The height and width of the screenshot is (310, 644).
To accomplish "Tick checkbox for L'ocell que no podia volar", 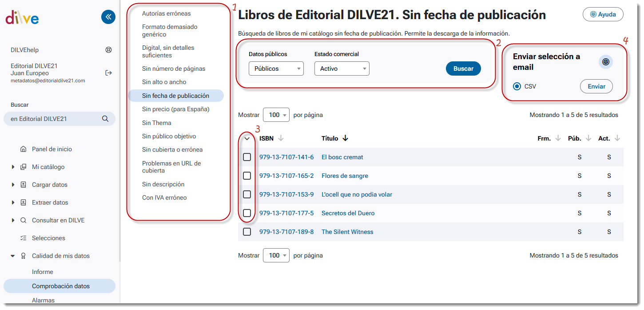I will (x=247, y=194).
